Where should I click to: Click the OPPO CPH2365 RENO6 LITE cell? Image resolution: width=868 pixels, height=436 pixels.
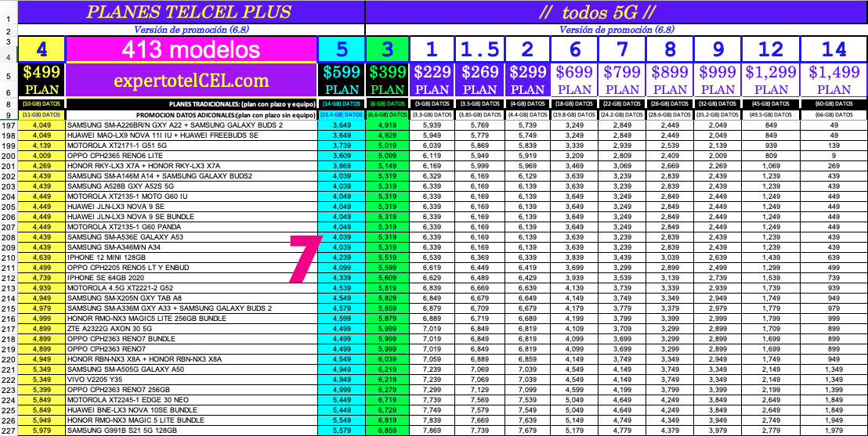[x=191, y=156]
